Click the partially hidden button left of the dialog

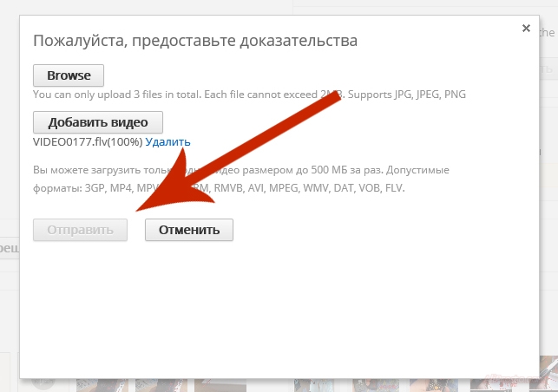(x=10, y=249)
